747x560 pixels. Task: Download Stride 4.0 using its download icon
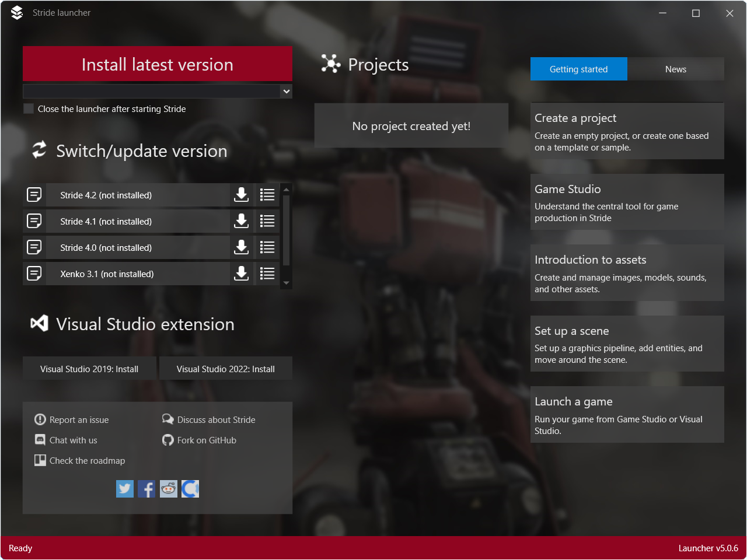(241, 247)
